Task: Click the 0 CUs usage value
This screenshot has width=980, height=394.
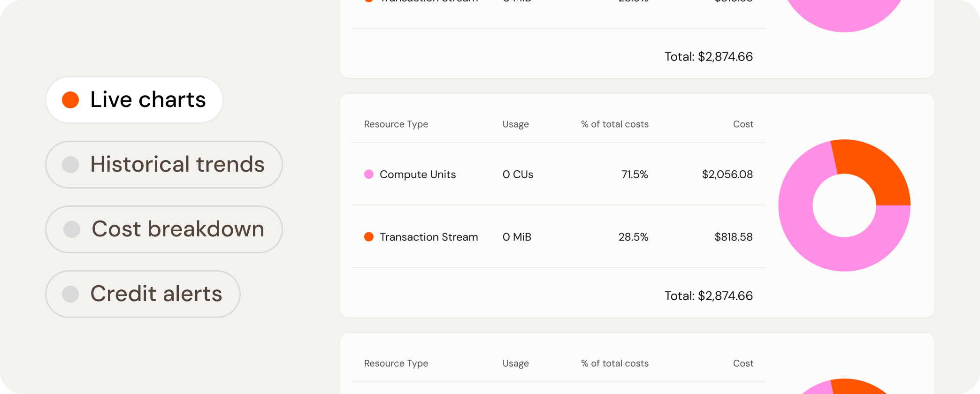Action: click(518, 174)
